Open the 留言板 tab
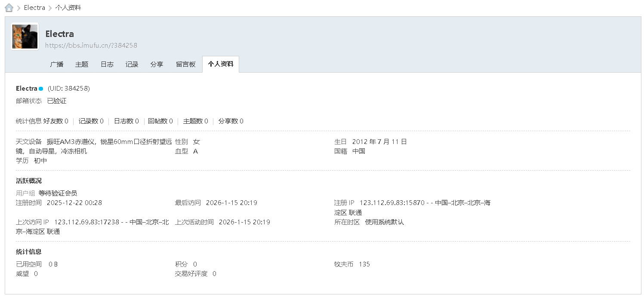644x297 pixels. point(185,64)
